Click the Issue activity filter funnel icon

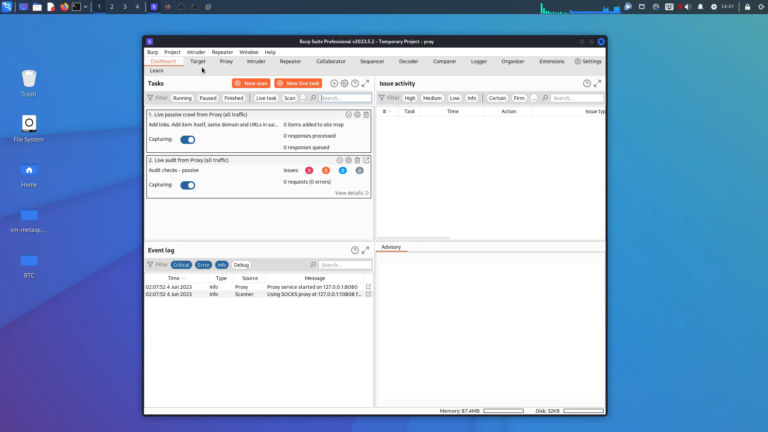tap(382, 98)
